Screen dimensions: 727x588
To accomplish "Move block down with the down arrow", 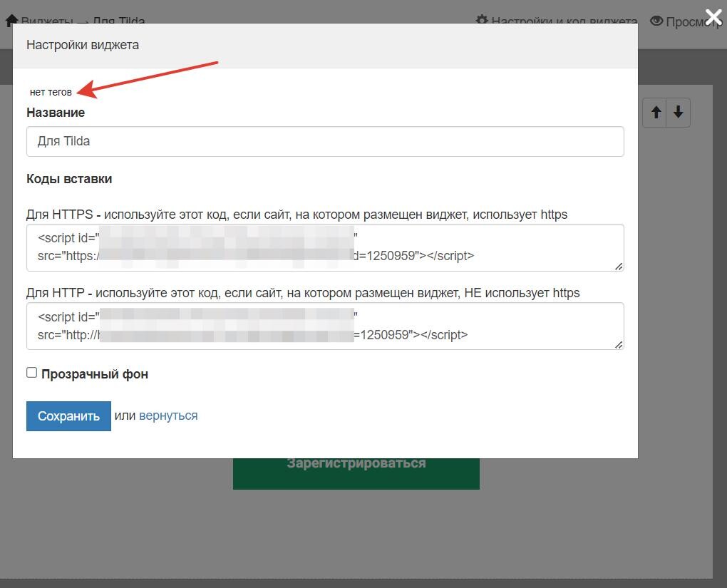I will pos(679,112).
